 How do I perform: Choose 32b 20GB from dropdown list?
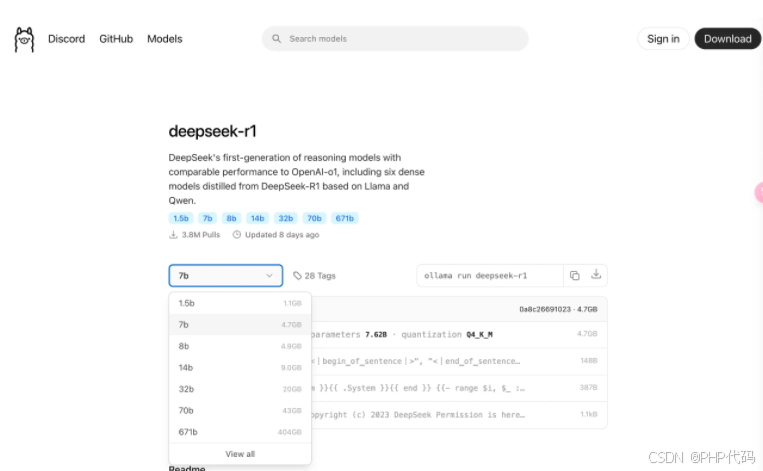click(240, 389)
